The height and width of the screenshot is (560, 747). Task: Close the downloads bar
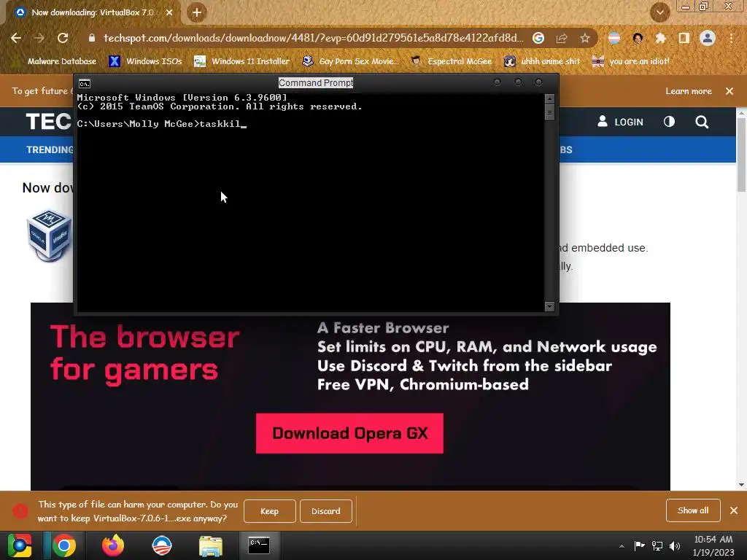pos(734,510)
